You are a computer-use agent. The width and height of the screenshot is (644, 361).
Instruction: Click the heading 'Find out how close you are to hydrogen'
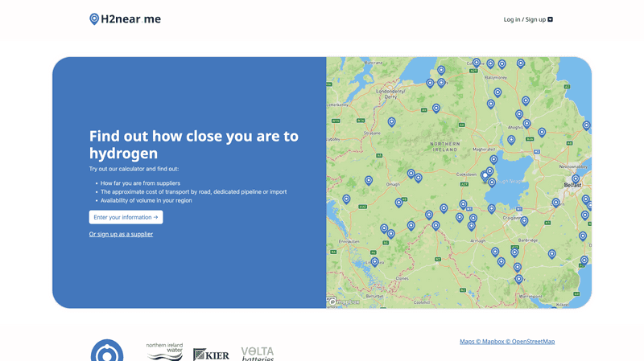[194, 145]
